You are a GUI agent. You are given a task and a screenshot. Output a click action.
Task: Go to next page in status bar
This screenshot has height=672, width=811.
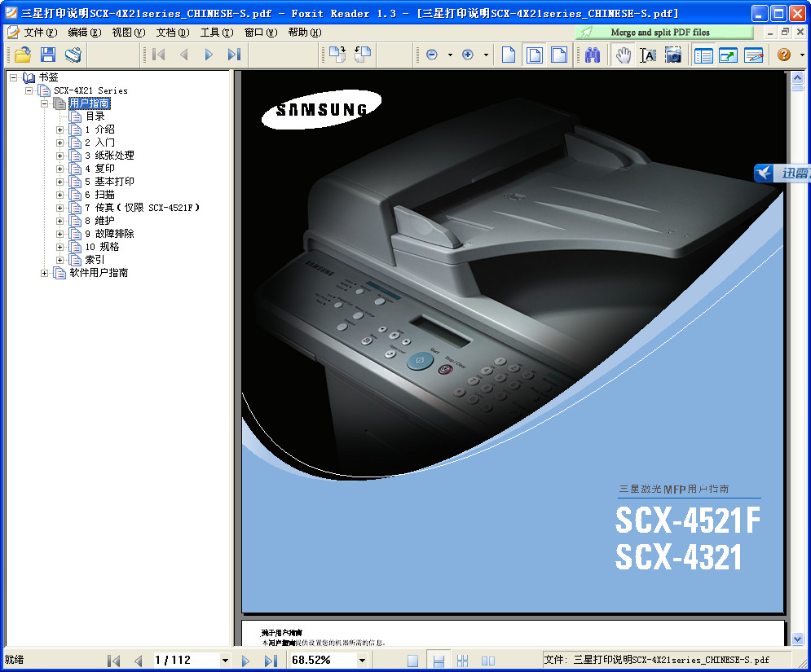(245, 660)
